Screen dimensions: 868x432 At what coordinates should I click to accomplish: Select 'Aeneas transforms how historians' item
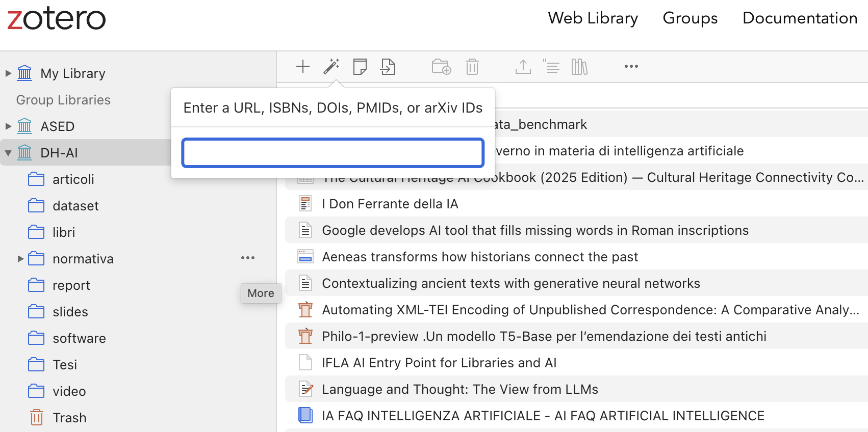(x=576, y=256)
